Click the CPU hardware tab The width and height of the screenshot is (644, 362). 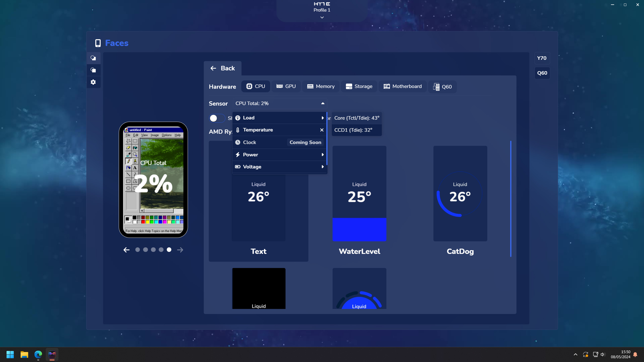256,86
